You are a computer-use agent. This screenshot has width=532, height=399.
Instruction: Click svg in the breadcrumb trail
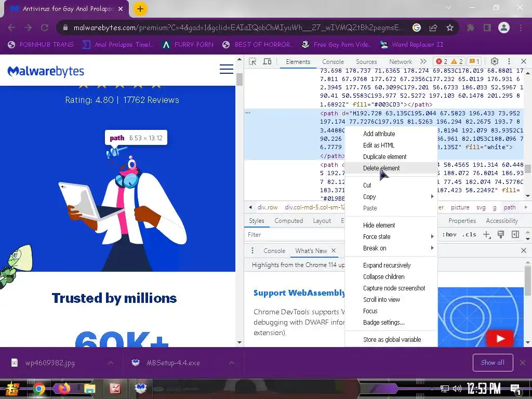pyautogui.click(x=481, y=207)
